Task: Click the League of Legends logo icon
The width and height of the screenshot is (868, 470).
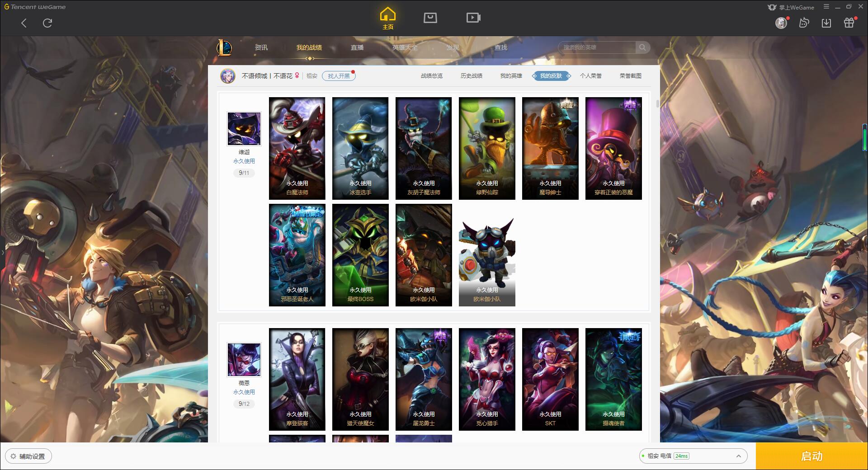Action: [x=224, y=47]
